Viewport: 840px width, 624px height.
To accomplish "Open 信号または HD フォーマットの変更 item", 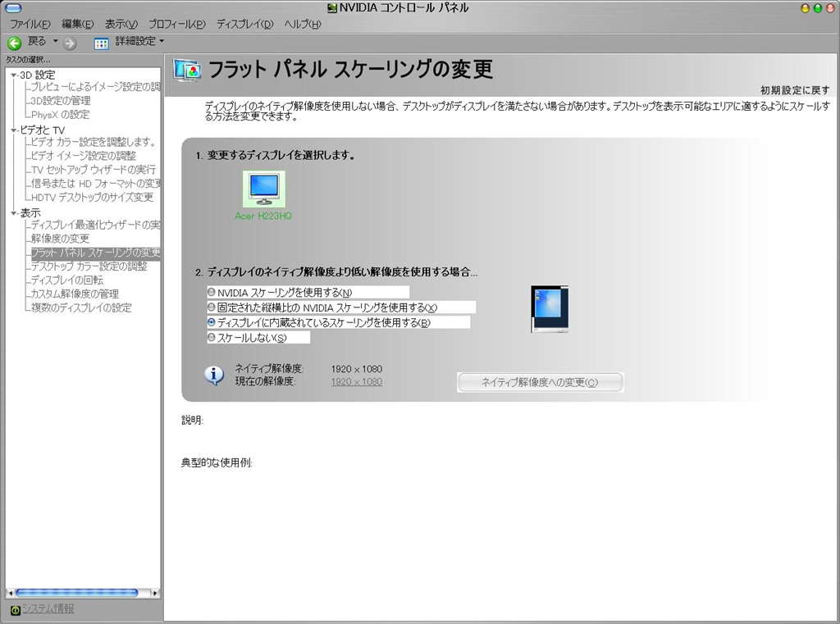I will point(95,183).
